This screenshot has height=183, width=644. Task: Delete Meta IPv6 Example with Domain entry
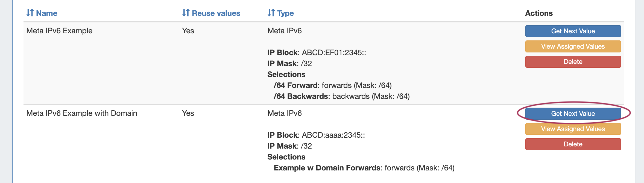tap(573, 144)
